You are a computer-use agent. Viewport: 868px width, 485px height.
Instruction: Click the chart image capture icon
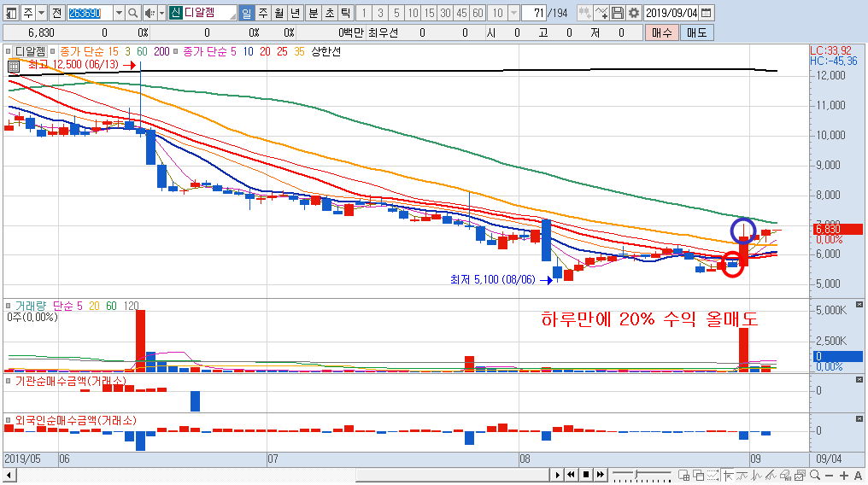pyautogui.click(x=800, y=475)
